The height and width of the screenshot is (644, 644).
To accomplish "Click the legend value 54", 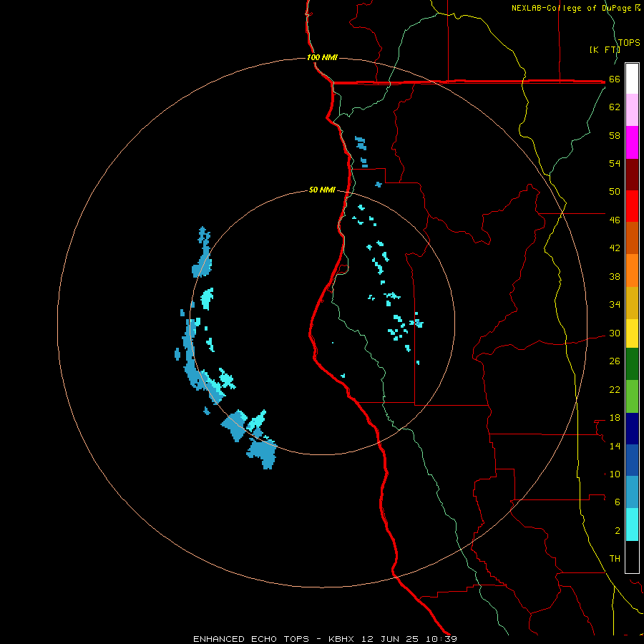I will point(615,163).
